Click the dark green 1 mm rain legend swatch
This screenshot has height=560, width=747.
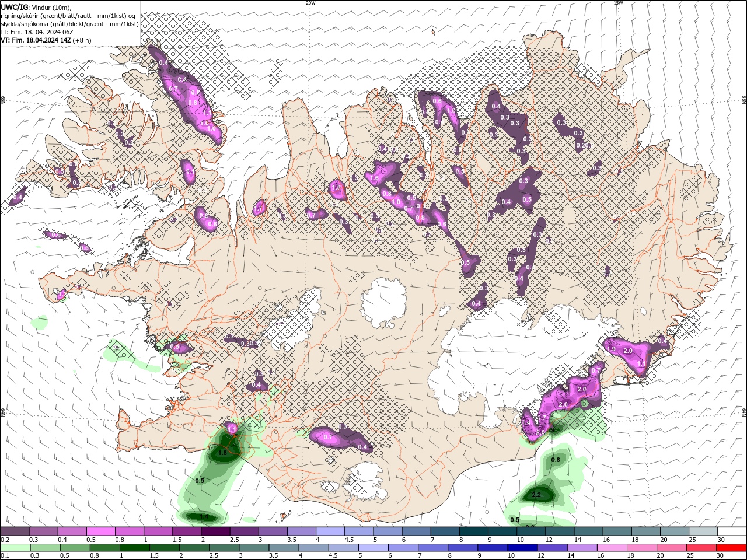click(x=135, y=548)
